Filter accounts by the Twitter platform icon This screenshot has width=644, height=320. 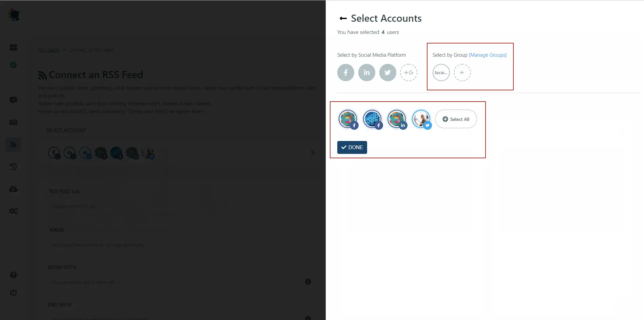tap(387, 72)
